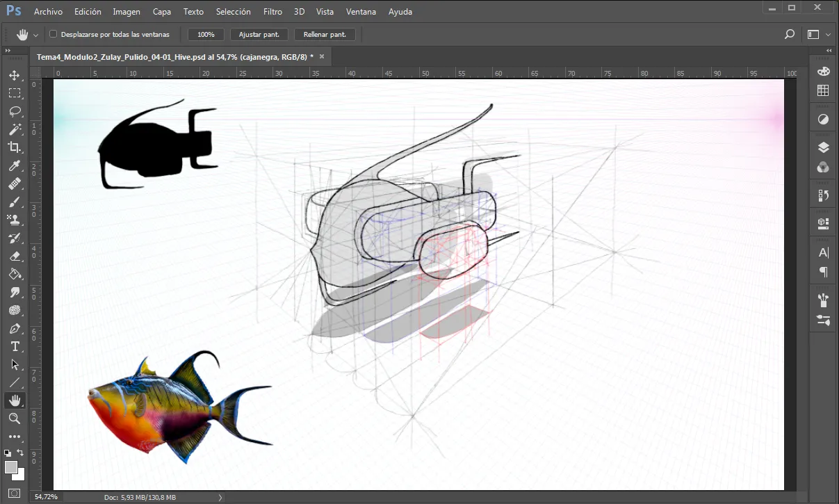Open the Filtro menu
Screen dimensions: 839x504
click(x=273, y=12)
